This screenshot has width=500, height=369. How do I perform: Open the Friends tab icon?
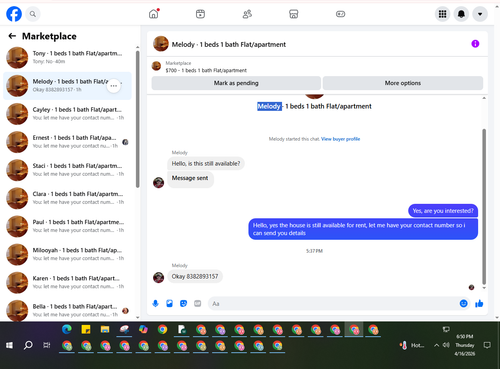[x=247, y=14]
